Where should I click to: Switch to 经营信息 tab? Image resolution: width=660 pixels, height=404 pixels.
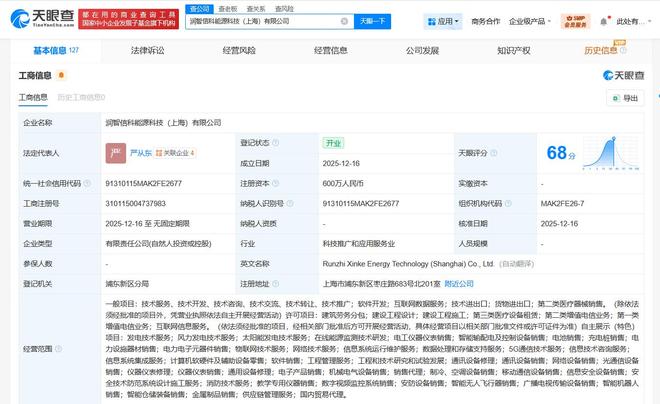coord(331,50)
